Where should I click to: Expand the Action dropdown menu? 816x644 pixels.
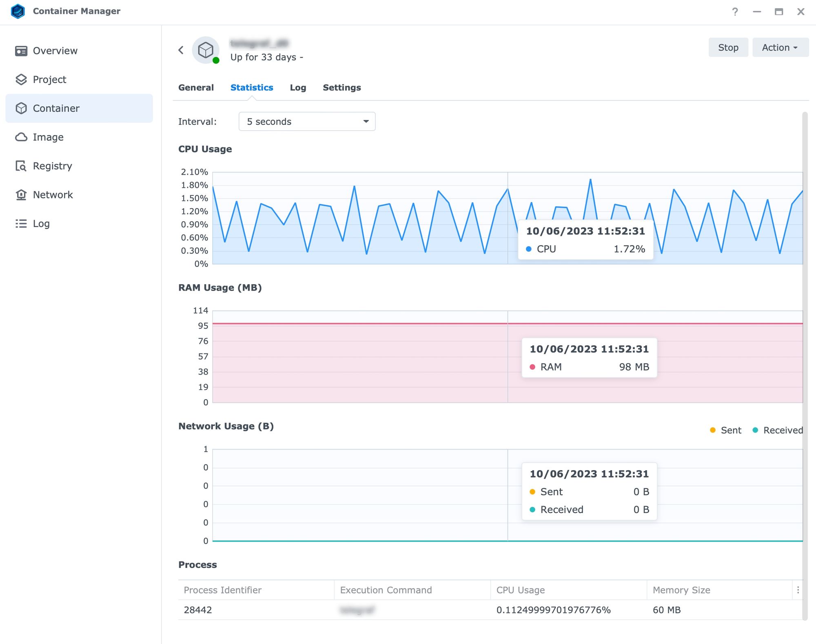[780, 48]
